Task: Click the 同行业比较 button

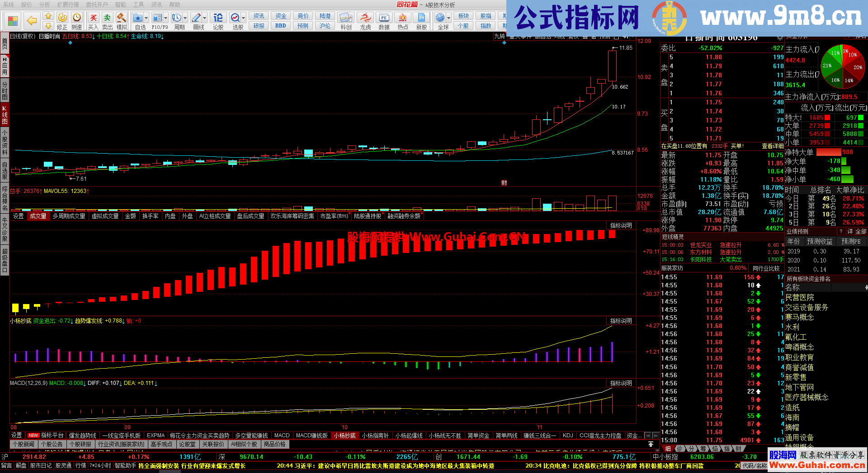Action: [x=766, y=268]
